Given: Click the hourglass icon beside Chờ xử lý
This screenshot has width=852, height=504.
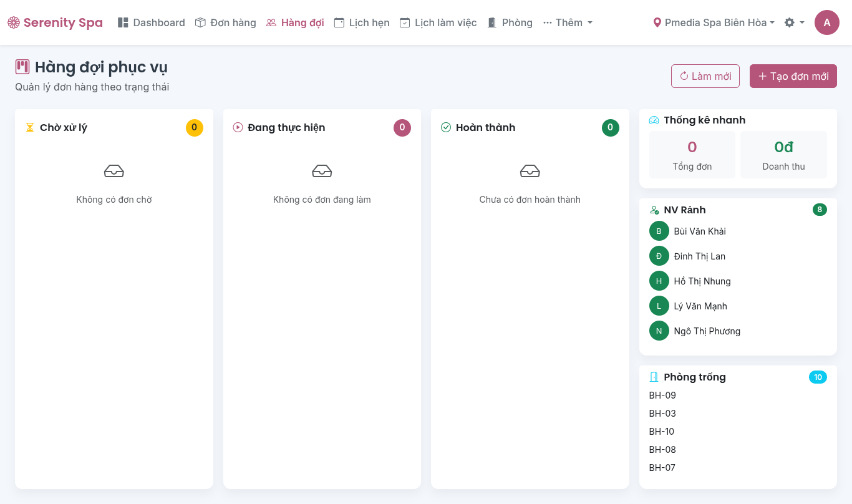Looking at the screenshot, I should 30,127.
